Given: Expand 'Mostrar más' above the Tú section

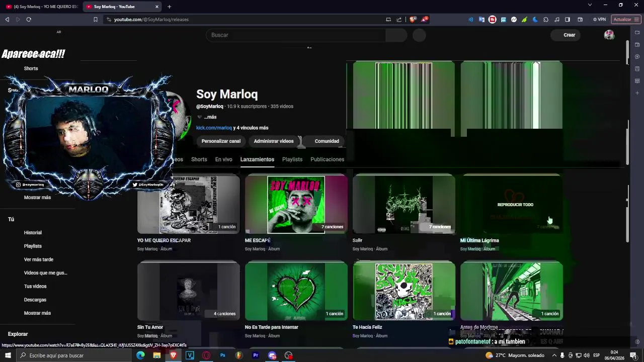Looking at the screenshot, I should pyautogui.click(x=37, y=198).
